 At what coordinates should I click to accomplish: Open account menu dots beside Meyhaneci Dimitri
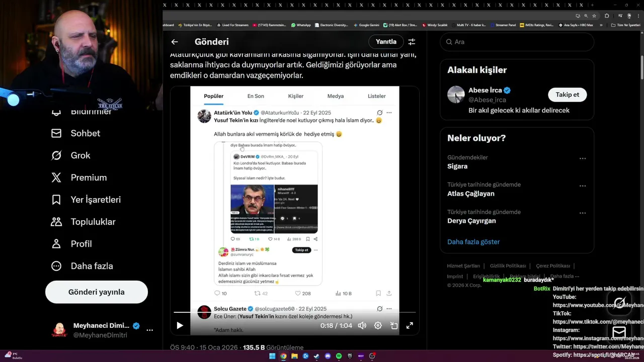point(149,330)
